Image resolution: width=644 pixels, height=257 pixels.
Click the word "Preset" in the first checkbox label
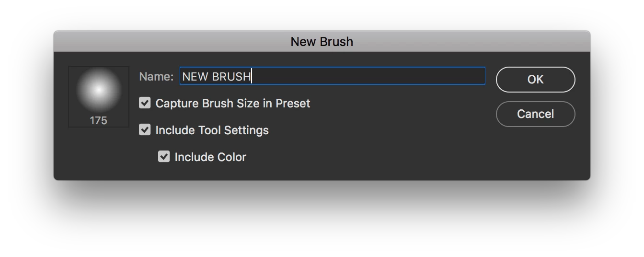point(293,104)
